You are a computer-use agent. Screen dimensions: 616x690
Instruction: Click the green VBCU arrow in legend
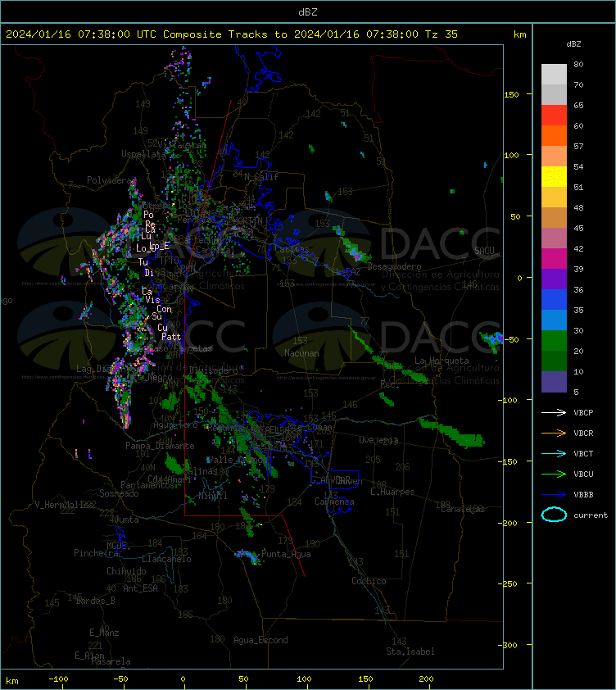pos(554,474)
